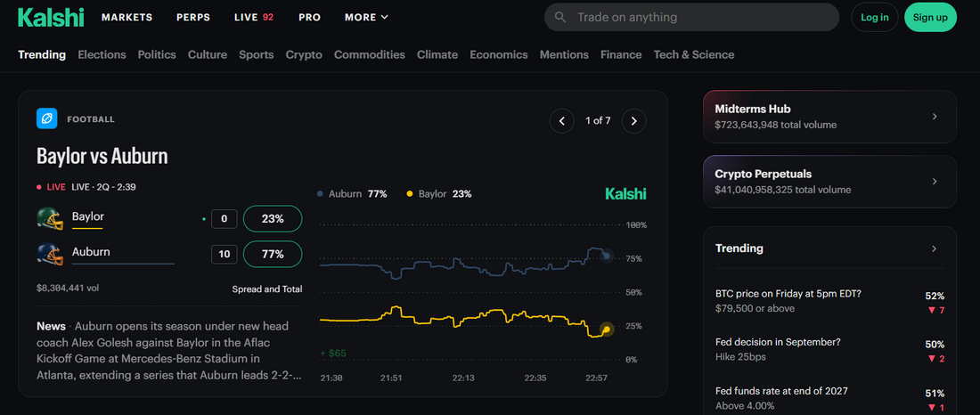Select the Climate category tab
Image resolution: width=980 pixels, height=415 pixels.
coord(437,54)
